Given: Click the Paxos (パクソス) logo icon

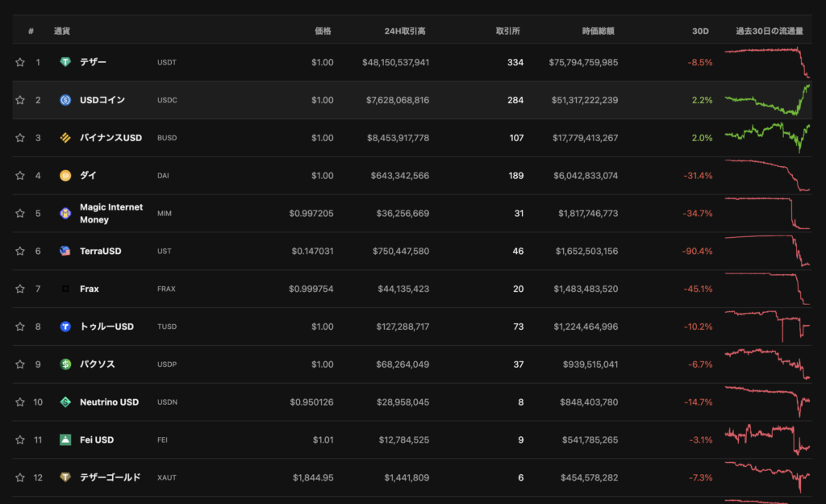Looking at the screenshot, I should pyautogui.click(x=65, y=364).
